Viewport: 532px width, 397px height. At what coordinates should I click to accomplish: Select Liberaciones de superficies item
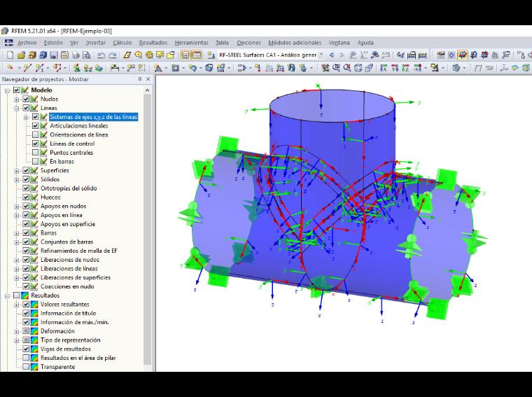(76, 277)
